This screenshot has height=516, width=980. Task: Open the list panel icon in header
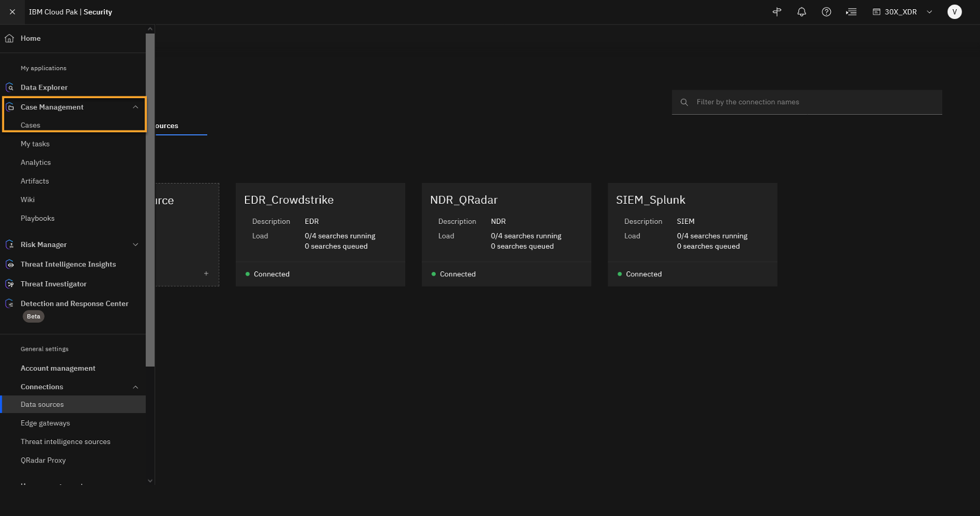[851, 12]
